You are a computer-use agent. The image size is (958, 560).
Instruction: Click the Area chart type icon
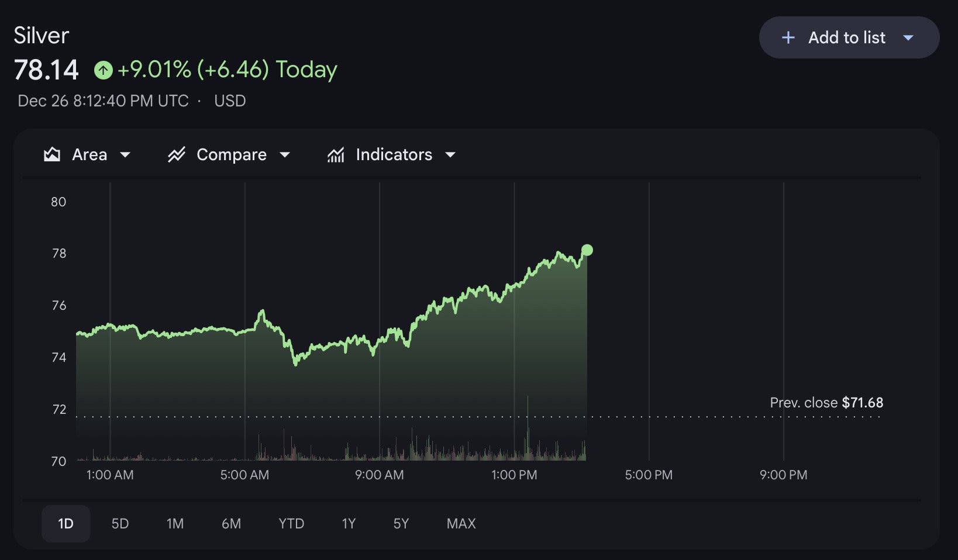pyautogui.click(x=52, y=154)
